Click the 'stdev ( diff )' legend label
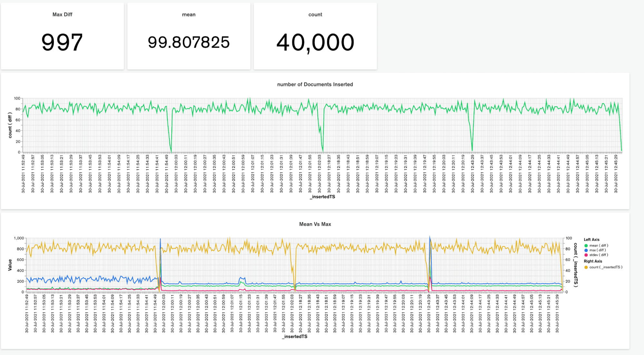The height and width of the screenshot is (355, 644). [599, 255]
